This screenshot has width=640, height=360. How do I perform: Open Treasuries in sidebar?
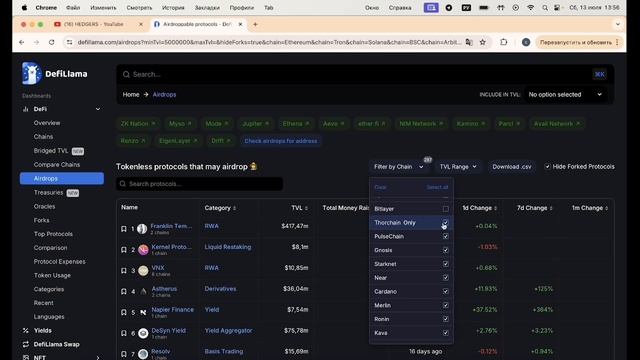click(48, 193)
